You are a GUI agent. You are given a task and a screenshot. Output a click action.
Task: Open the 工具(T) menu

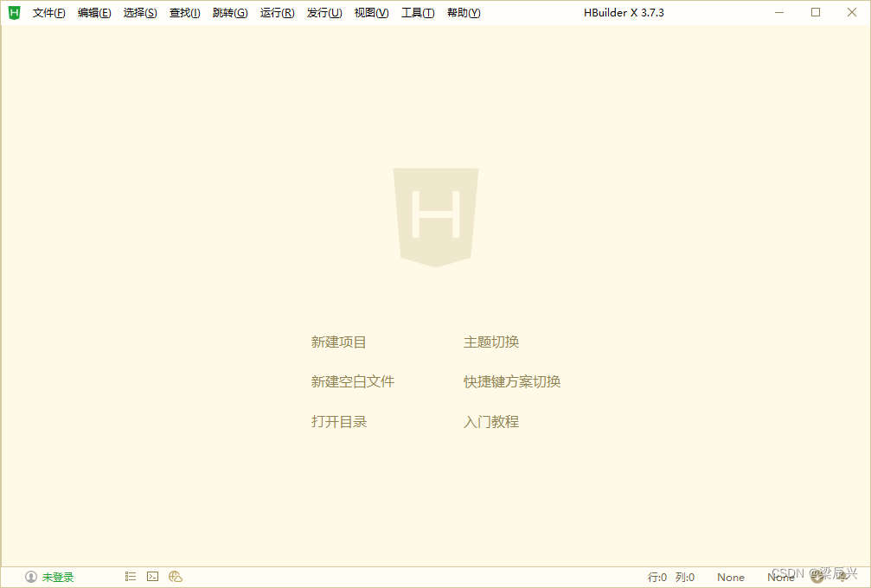[418, 13]
